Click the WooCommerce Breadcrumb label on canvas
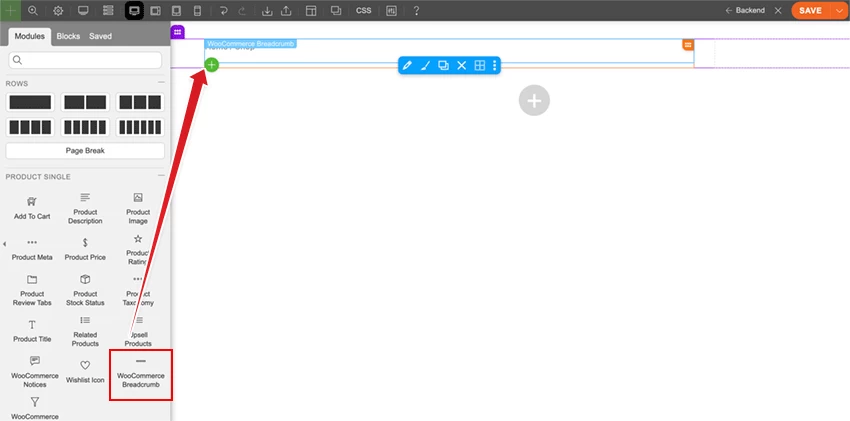The height and width of the screenshot is (421, 850). 250,43
